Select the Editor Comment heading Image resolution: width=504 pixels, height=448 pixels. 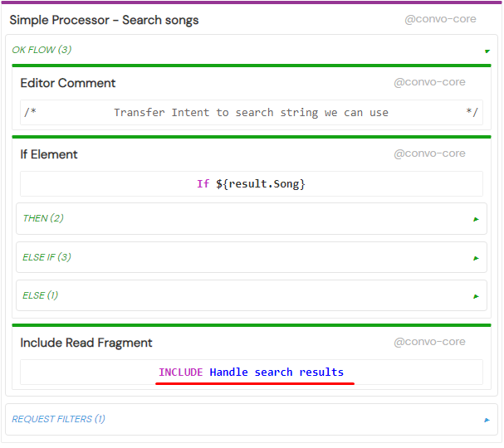pos(68,83)
